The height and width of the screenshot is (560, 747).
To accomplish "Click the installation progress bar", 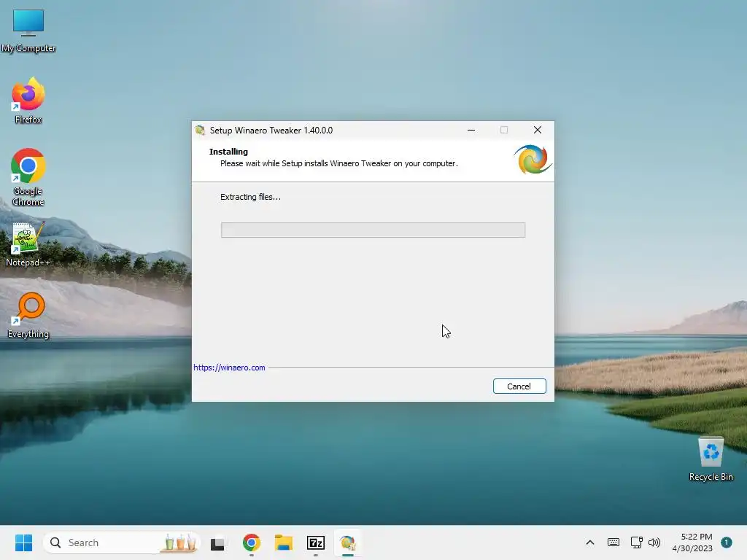I will pos(373,230).
